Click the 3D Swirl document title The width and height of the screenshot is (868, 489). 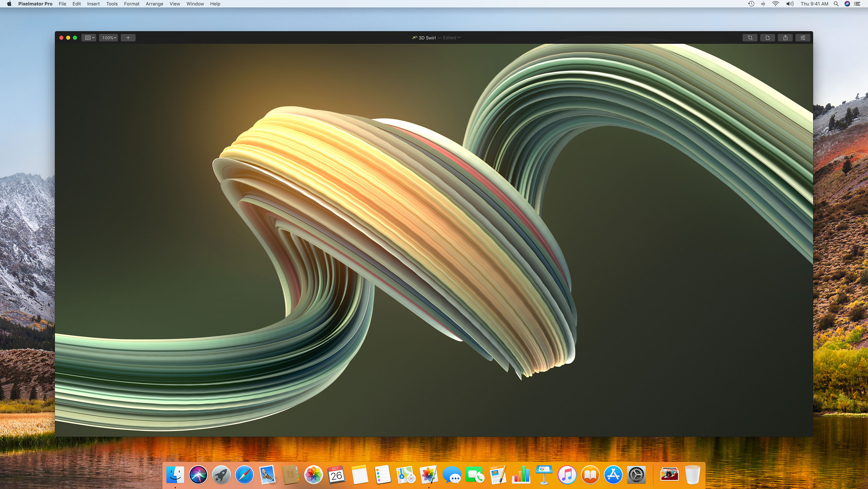pyautogui.click(x=427, y=38)
